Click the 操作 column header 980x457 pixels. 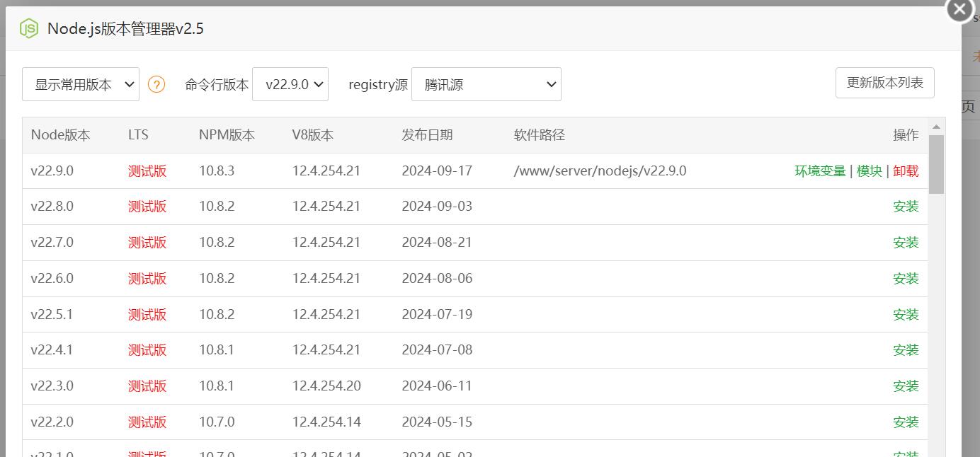click(x=906, y=135)
